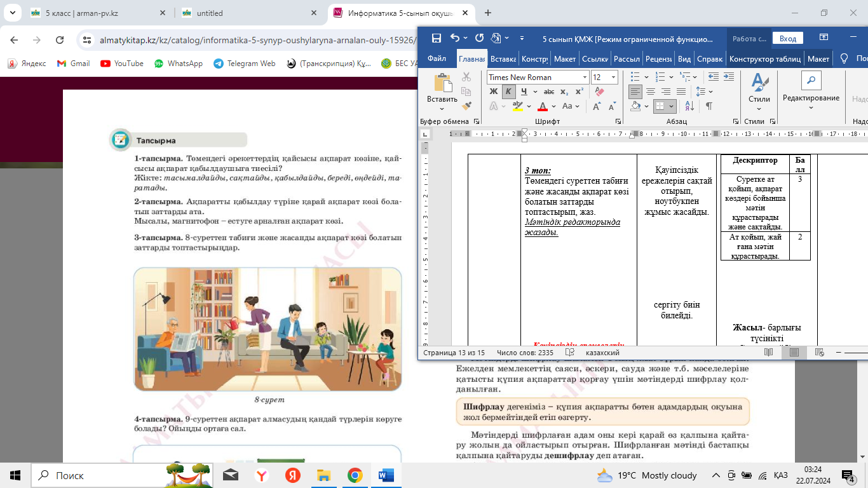The image size is (868, 488).
Task: Open the font size 12 dropdown
Action: pos(613,77)
